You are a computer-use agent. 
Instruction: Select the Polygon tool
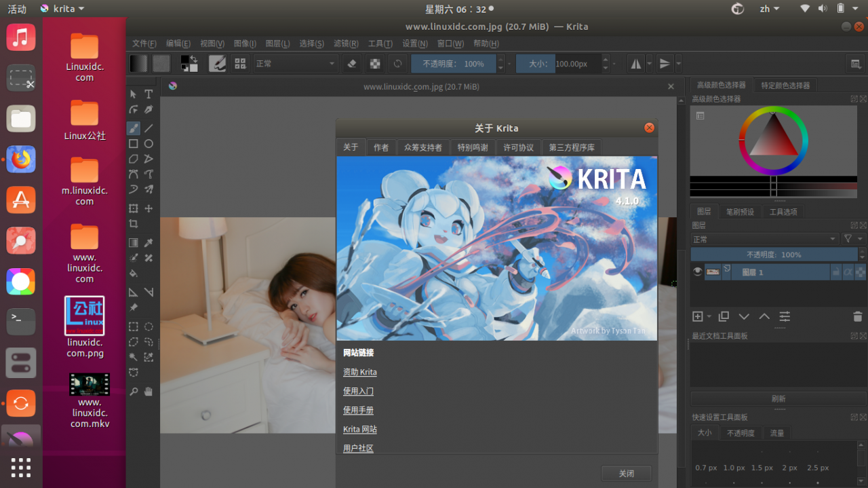[x=134, y=159]
